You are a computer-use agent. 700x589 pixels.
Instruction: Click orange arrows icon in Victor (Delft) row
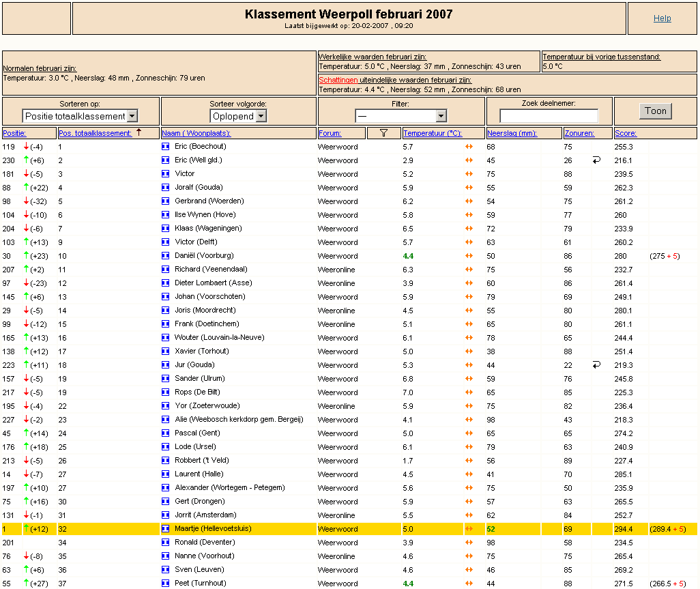coord(469,242)
